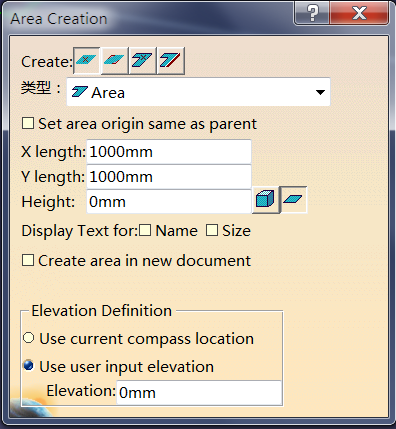Enable Set area origin same as parent

coord(28,123)
